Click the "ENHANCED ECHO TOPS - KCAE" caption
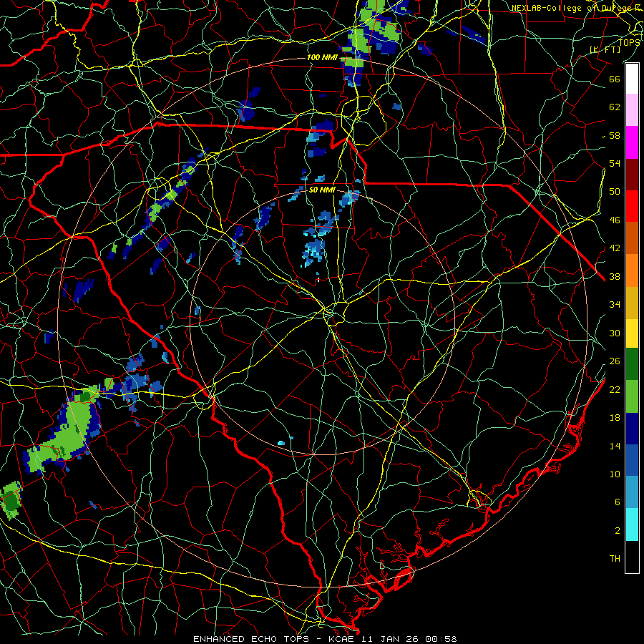The width and height of the screenshot is (644, 644). [x=275, y=639]
